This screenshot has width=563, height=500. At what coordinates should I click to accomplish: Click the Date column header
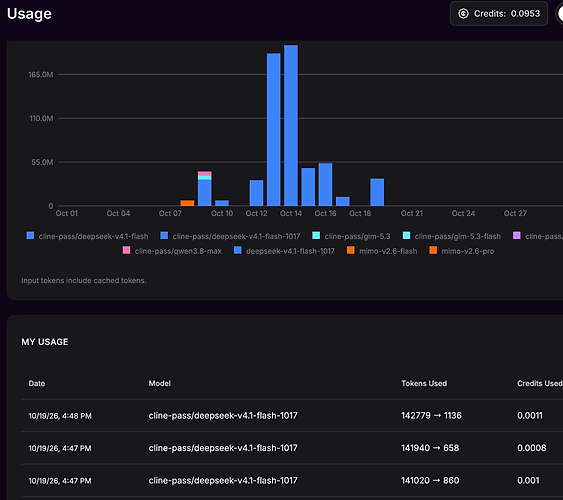point(37,383)
